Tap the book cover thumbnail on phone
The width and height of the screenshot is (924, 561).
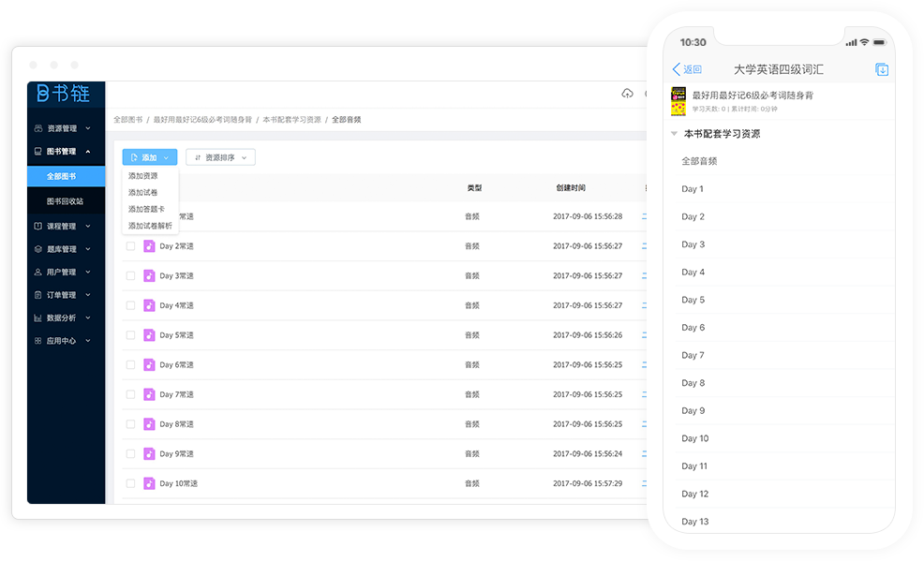click(679, 100)
